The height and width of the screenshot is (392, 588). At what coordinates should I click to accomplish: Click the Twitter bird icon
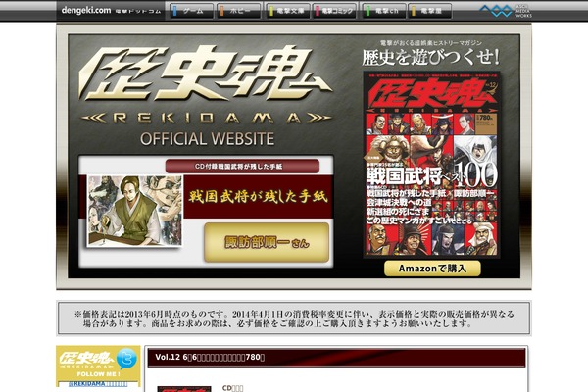tap(126, 359)
